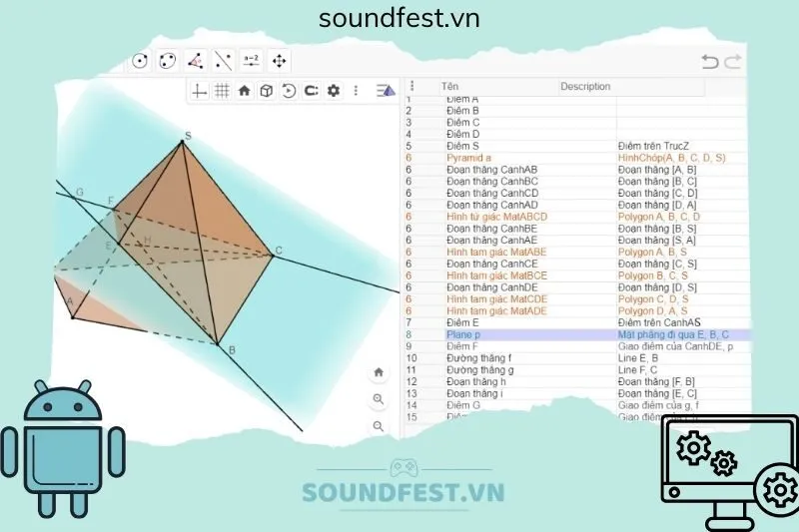Click the Description column header
The image size is (799, 532).
585,87
